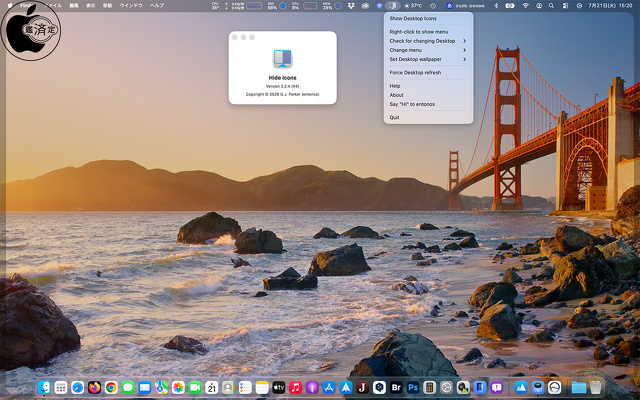
Task: Open the 編集 menu
Action: pyautogui.click(x=74, y=6)
